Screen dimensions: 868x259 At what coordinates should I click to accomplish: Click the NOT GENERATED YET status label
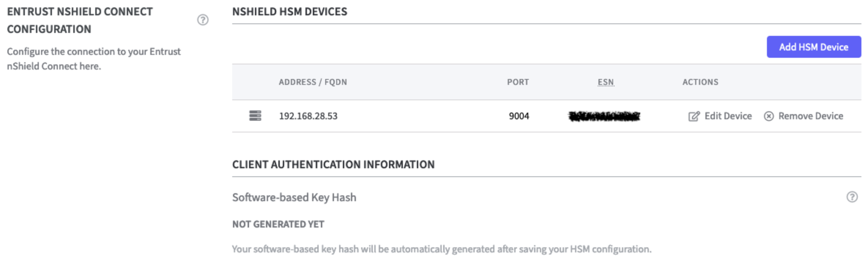coord(278,224)
